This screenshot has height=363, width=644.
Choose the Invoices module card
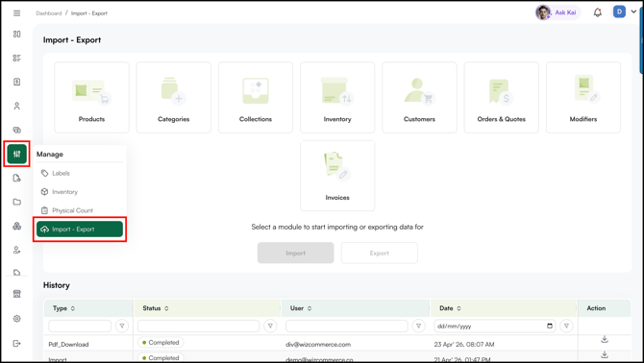tap(337, 176)
